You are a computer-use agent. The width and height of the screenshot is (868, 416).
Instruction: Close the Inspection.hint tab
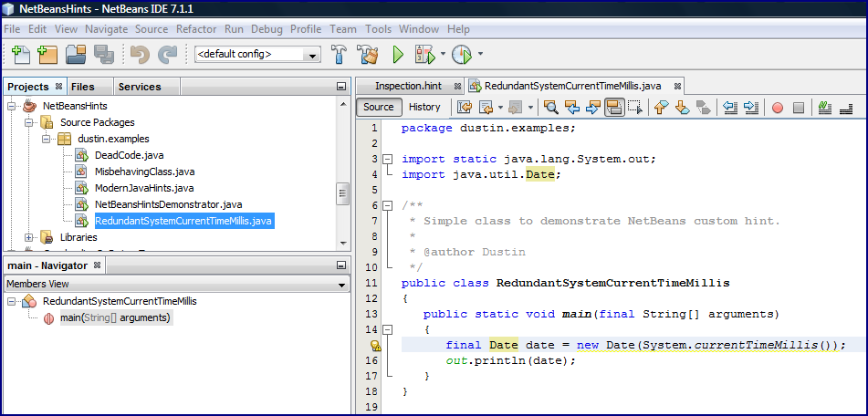click(457, 87)
